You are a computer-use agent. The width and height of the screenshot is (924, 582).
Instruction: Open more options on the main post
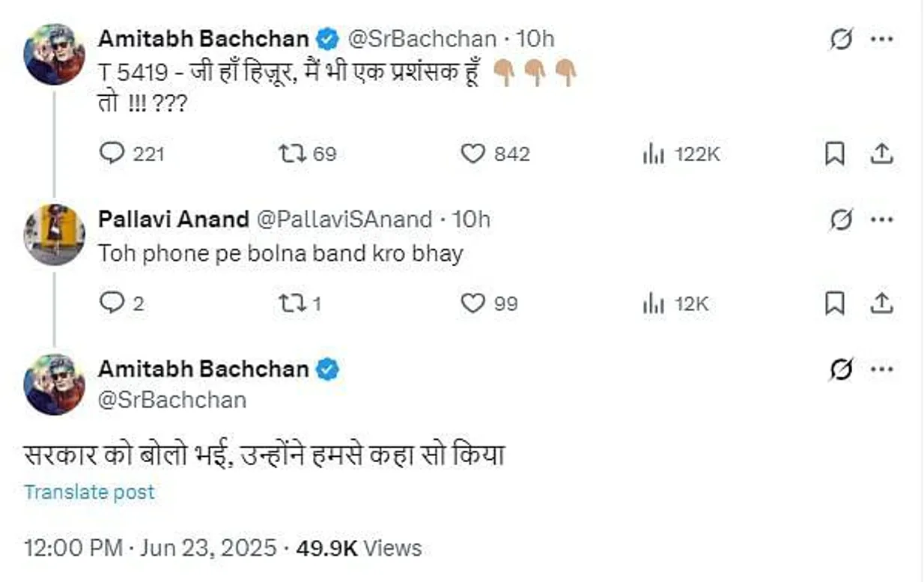coord(882,369)
